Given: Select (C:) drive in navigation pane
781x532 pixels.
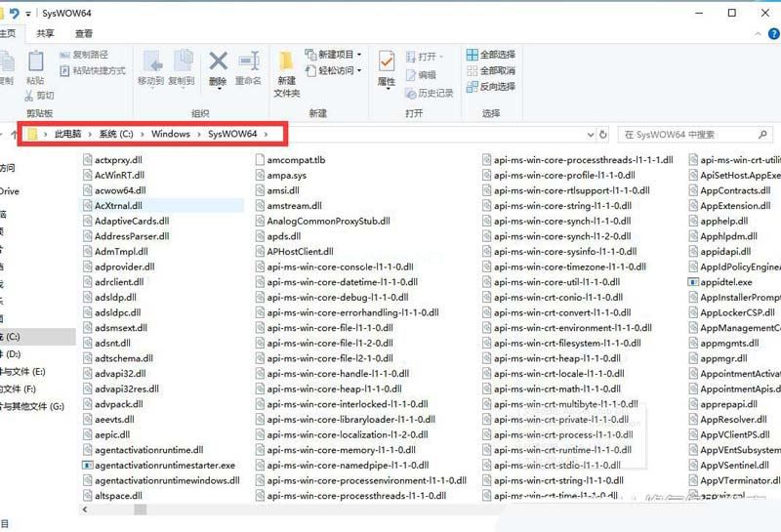Looking at the screenshot, I should coord(37,337).
